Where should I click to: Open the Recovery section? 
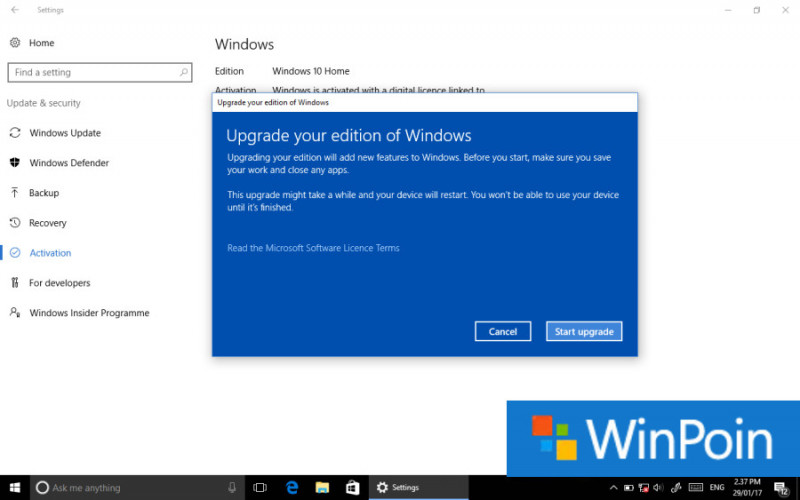47,223
